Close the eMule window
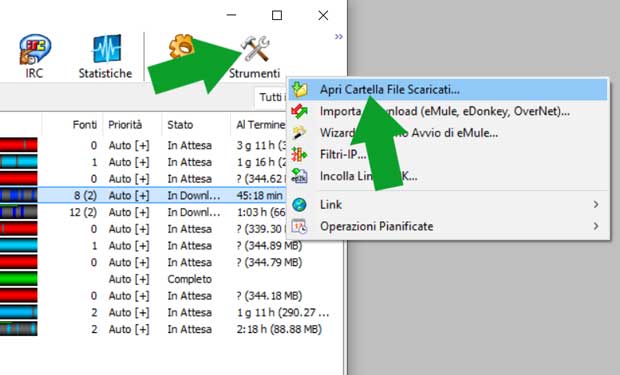The image size is (620, 375). 323,15
